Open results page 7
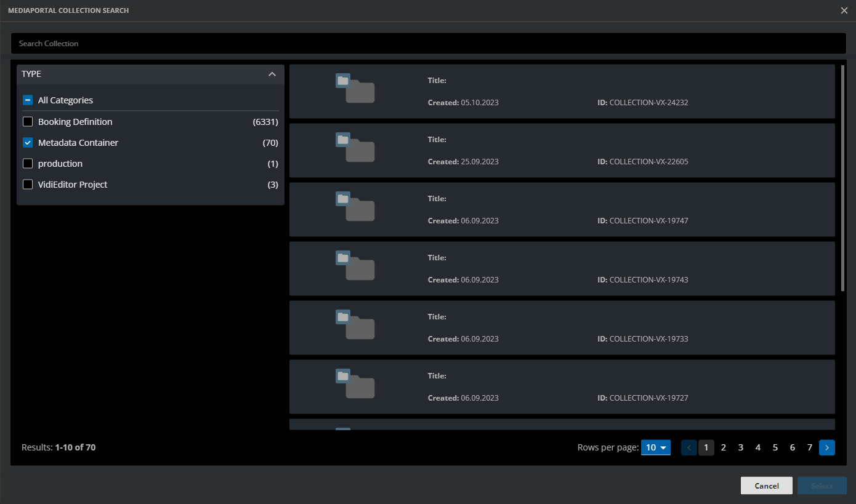Viewport: 856px width, 504px height. click(x=809, y=447)
